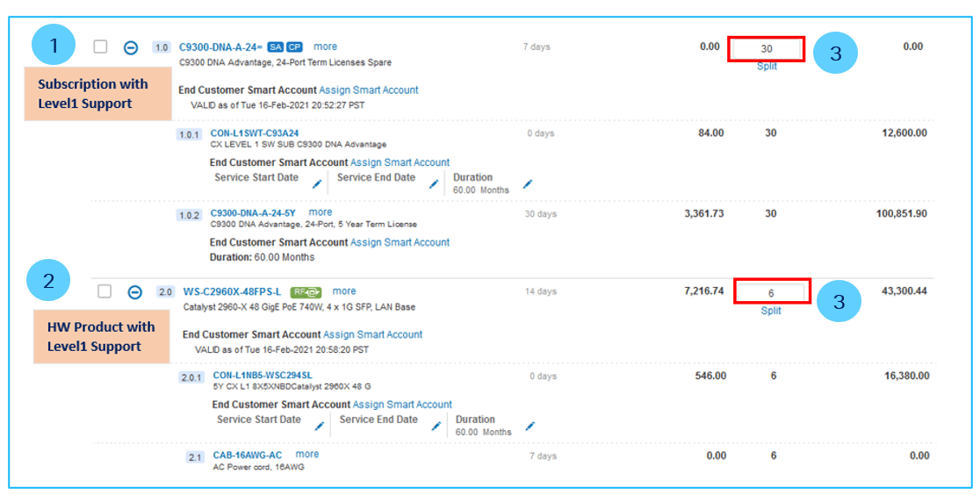The height and width of the screenshot is (502, 980).
Task: Open the CON-L1NB5-WSC294SL service link
Action: [x=263, y=376]
